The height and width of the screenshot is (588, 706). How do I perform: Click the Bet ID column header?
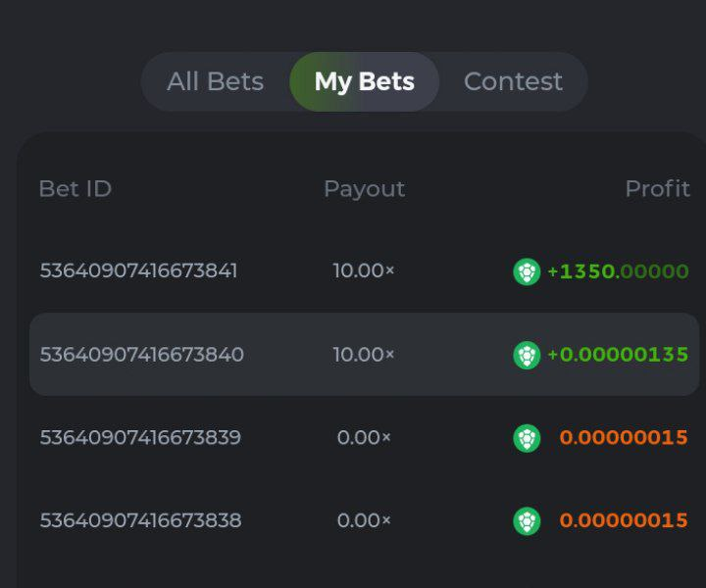point(75,188)
